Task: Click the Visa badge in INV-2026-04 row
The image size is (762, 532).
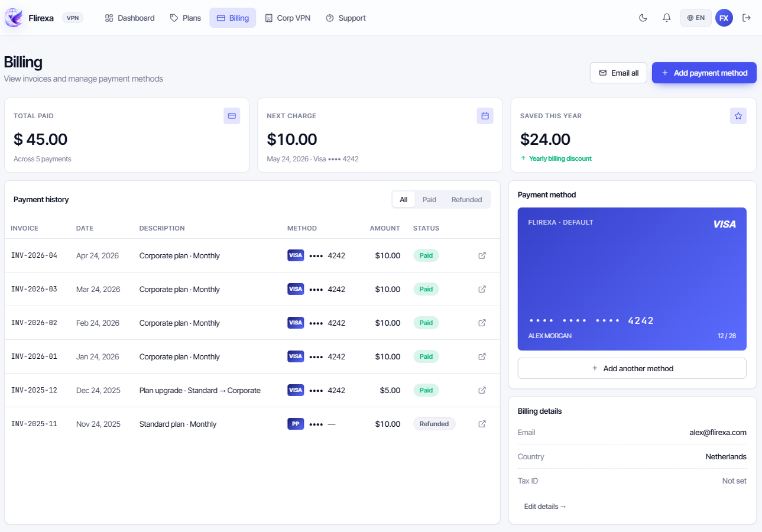Action: pos(296,255)
